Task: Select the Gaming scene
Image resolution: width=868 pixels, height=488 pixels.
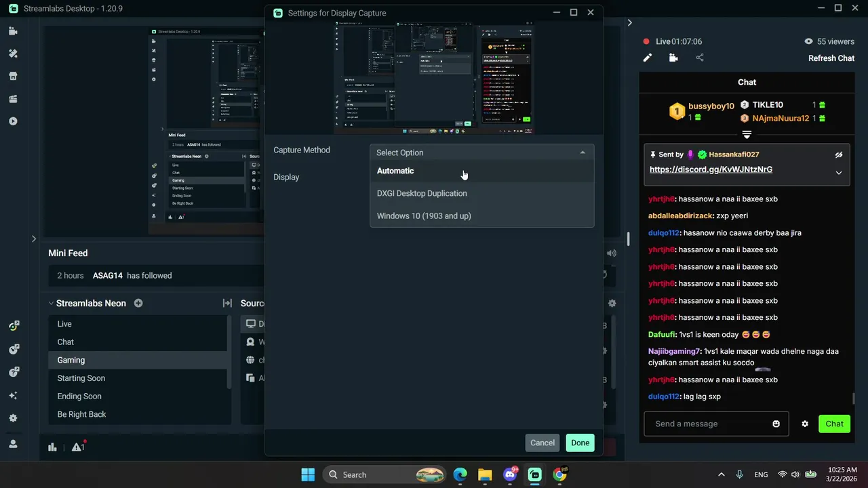Action: 138,360
